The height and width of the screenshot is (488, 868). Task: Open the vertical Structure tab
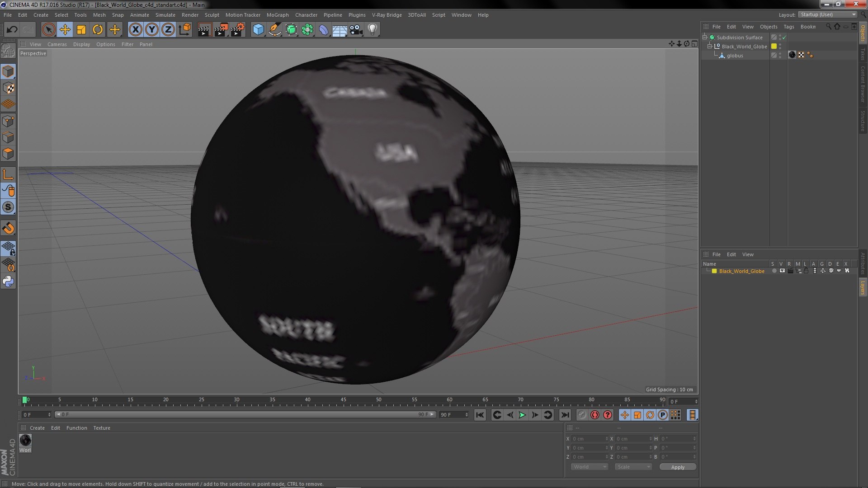point(863,121)
